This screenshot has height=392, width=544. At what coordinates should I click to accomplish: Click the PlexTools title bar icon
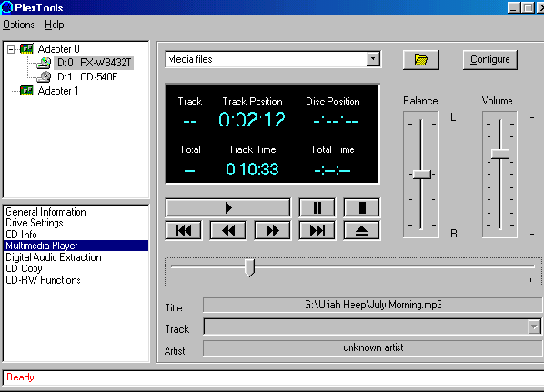6,7
